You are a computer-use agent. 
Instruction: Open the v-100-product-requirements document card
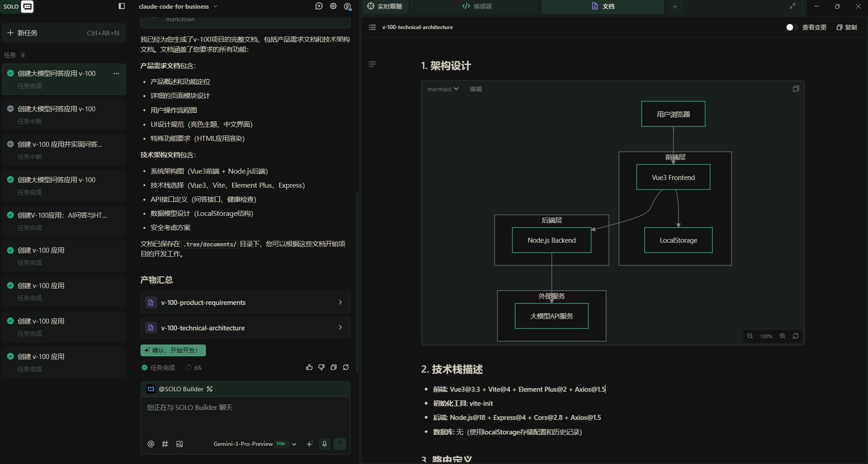click(x=245, y=302)
